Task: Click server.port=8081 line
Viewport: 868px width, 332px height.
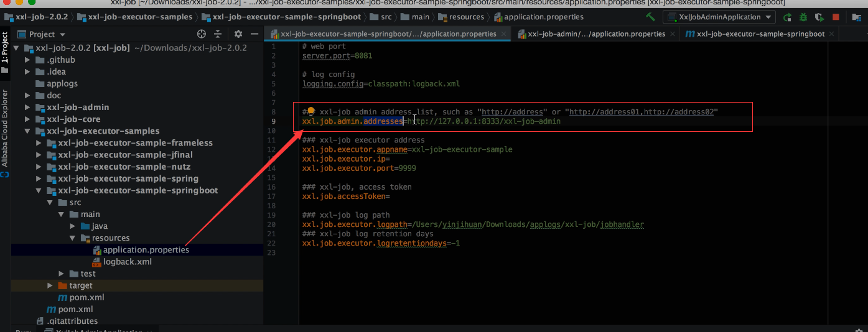Action: click(x=337, y=56)
